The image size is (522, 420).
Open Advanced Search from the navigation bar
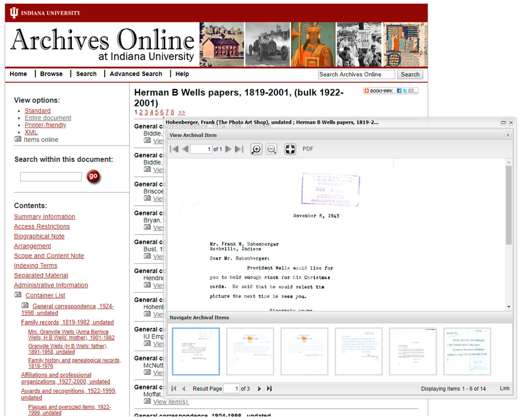136,74
